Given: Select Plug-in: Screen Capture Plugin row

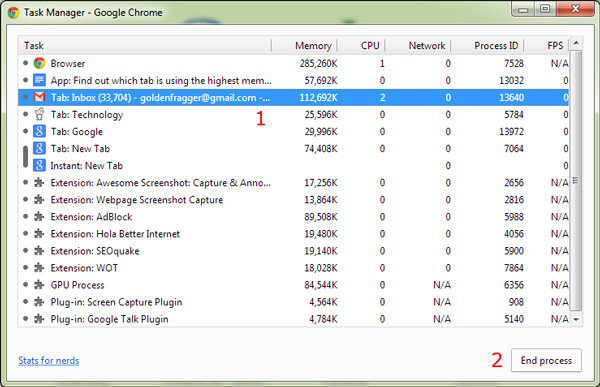Looking at the screenshot, I should pyautogui.click(x=293, y=302).
